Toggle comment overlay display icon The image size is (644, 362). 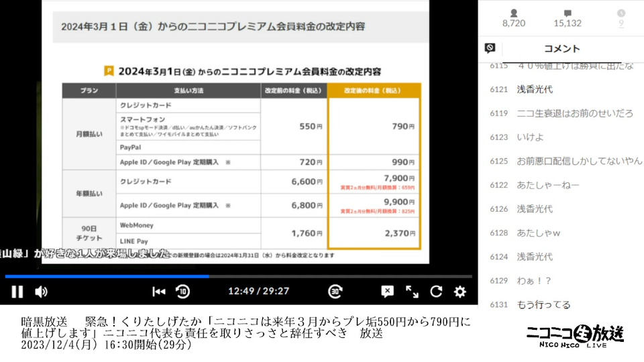click(387, 292)
